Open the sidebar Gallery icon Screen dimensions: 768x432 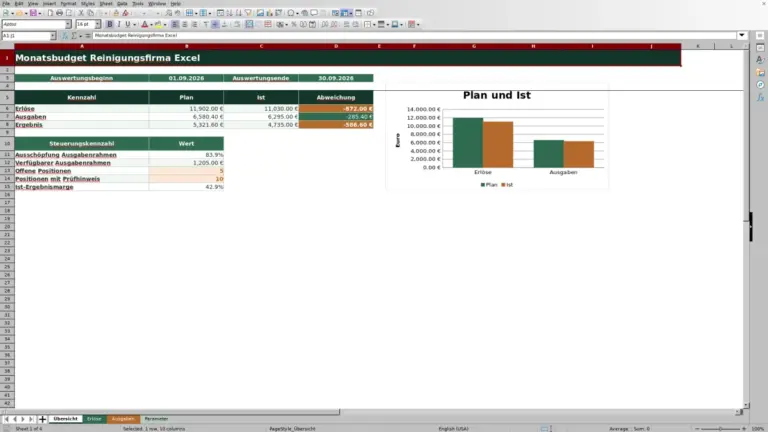pos(760,72)
